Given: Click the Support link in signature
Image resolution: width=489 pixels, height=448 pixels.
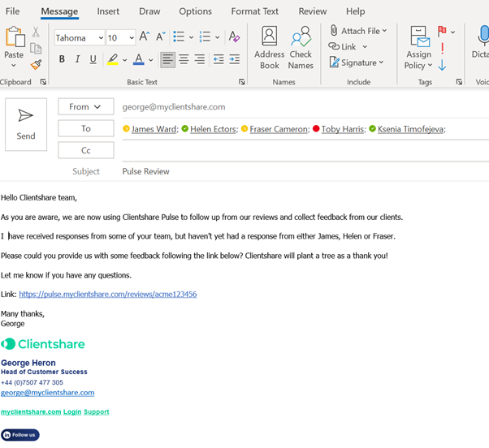Looking at the screenshot, I should tap(97, 411).
